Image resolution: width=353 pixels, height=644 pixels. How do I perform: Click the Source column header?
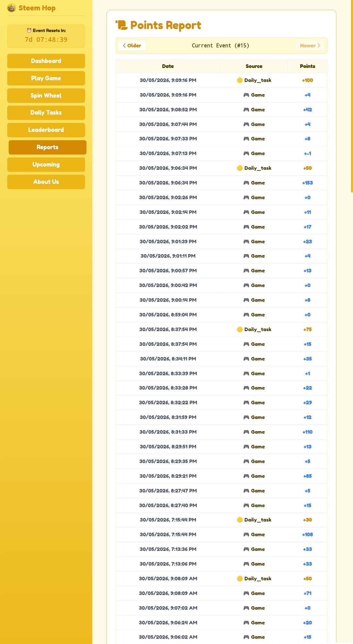pos(254,66)
